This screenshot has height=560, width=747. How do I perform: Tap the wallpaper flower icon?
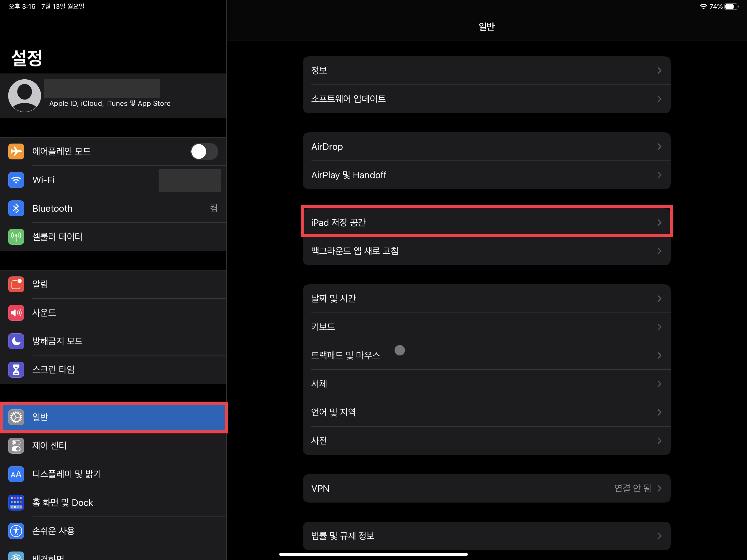(x=16, y=556)
